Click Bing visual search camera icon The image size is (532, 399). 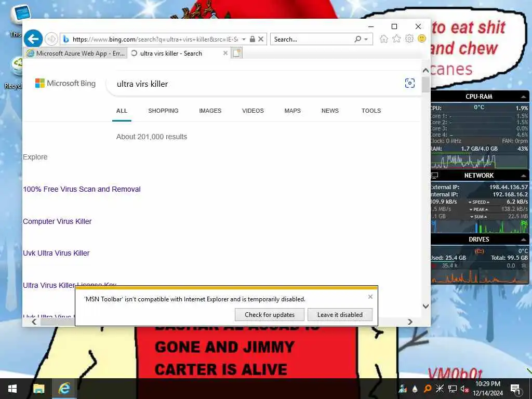[x=410, y=83]
